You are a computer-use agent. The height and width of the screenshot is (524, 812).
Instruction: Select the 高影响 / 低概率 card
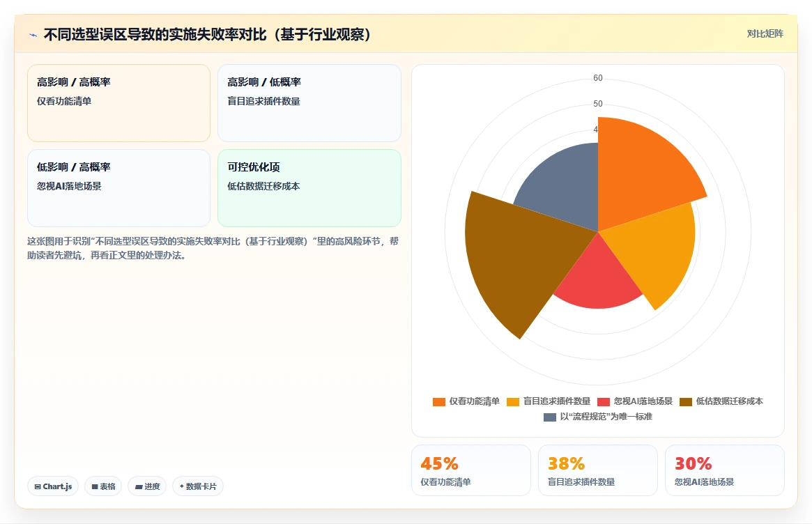[x=309, y=103]
